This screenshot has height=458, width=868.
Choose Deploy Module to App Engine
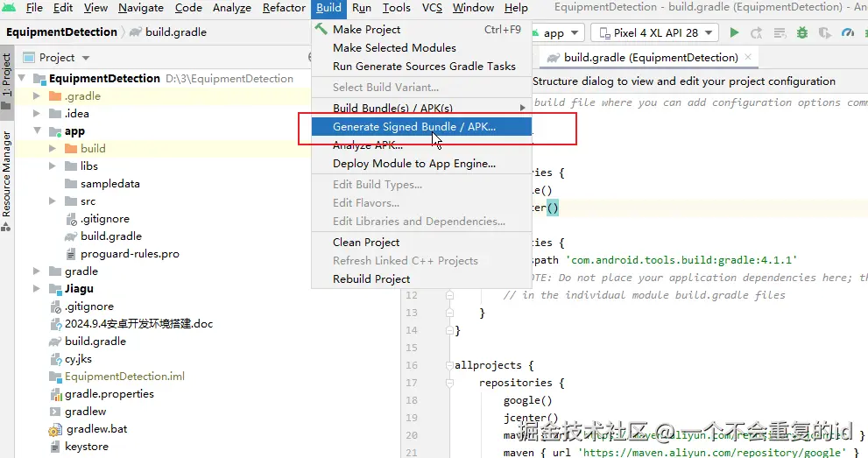point(421,163)
